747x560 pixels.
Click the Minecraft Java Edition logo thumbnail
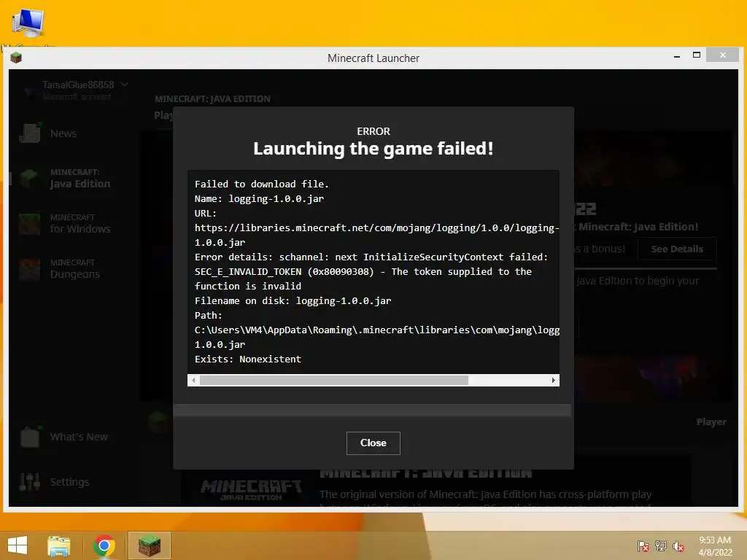pos(251,491)
